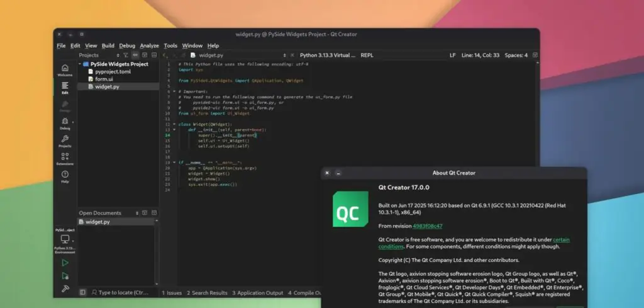Split the Open Documents panel

(x=145, y=213)
